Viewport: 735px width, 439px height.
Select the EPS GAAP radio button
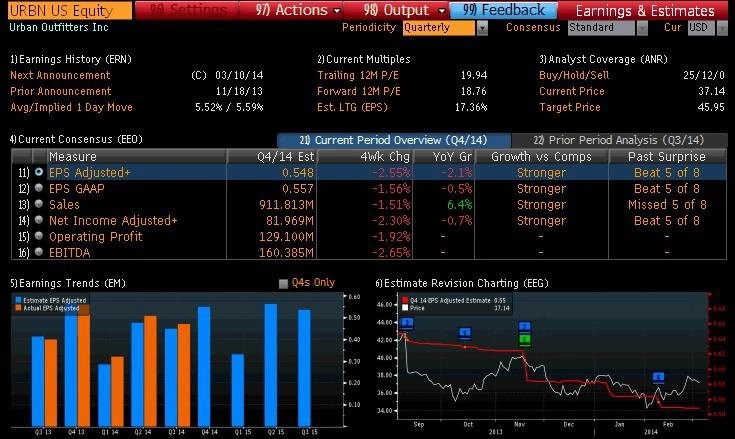(x=39, y=188)
